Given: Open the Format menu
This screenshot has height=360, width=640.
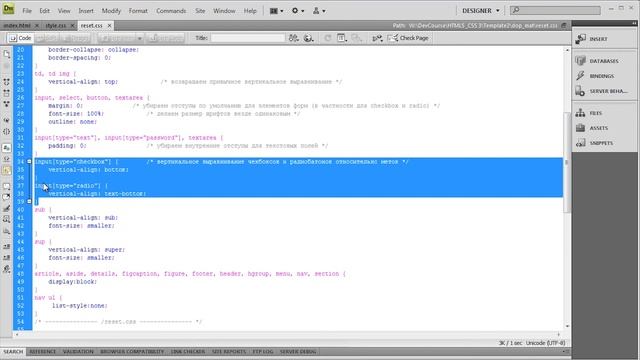Looking at the screenshot, I should [x=138, y=11].
